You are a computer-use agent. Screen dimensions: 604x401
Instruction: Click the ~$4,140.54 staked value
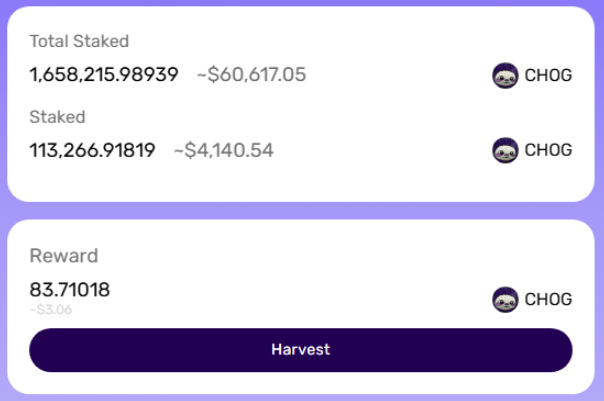[x=223, y=150]
